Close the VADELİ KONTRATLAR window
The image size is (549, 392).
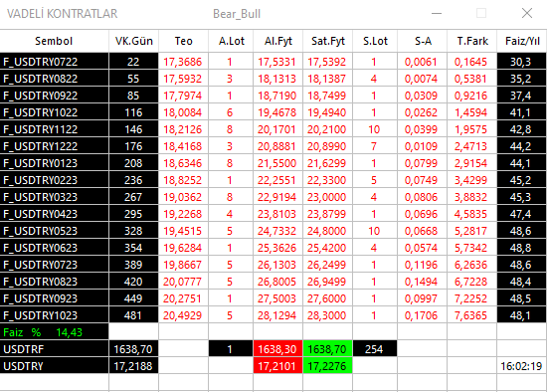point(526,14)
